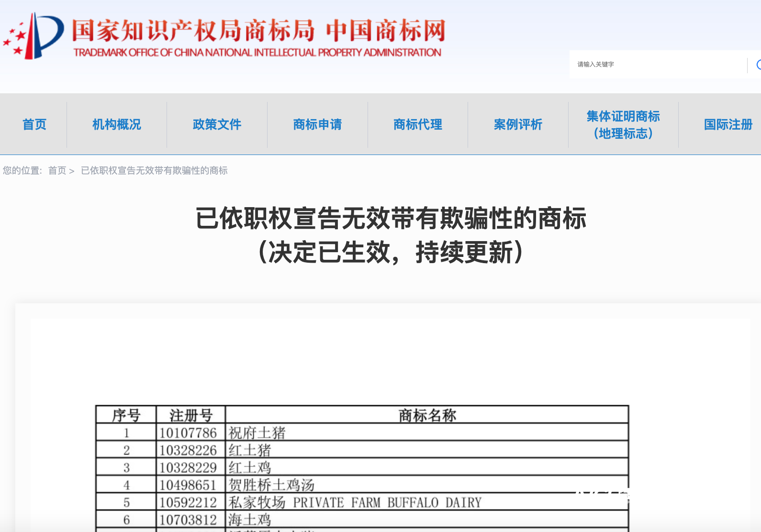Click the 序号 column header

click(126, 415)
